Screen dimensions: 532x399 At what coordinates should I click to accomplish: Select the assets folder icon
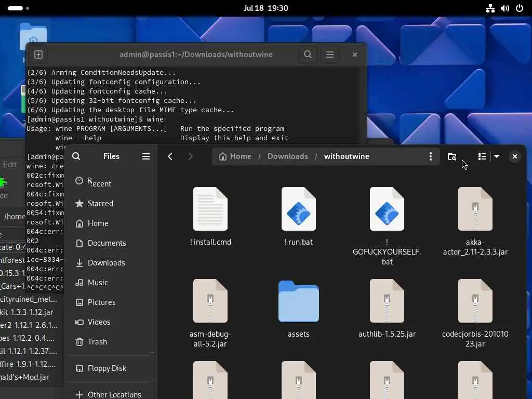pyautogui.click(x=299, y=301)
